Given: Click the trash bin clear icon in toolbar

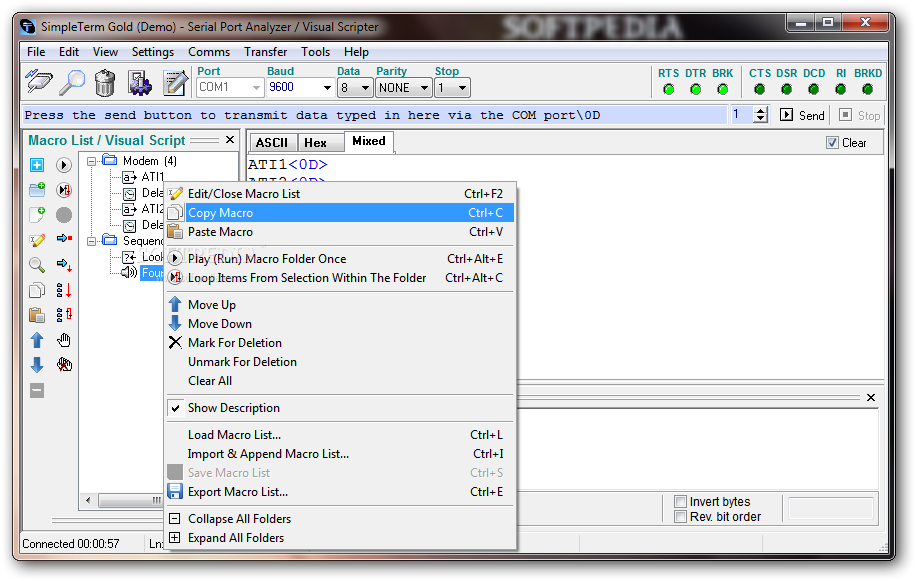Looking at the screenshot, I should (105, 83).
